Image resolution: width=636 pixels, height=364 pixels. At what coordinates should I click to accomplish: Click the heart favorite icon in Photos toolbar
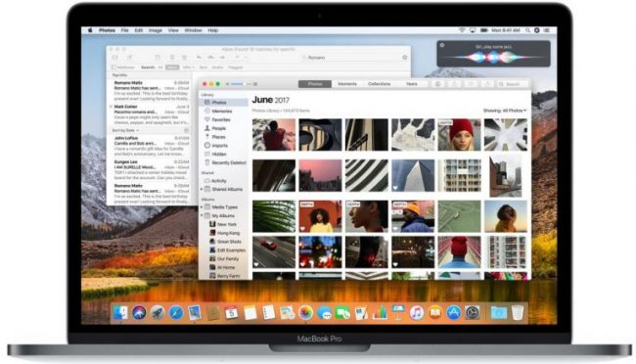(x=471, y=84)
